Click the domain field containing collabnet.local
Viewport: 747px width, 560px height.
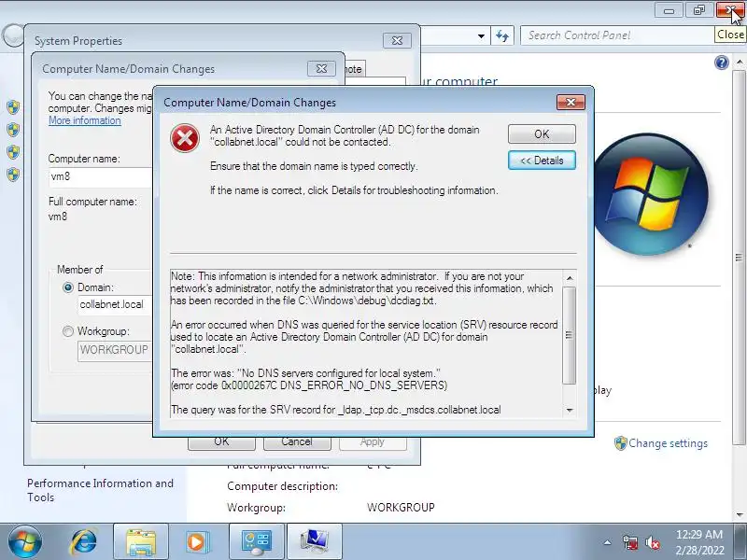(x=115, y=304)
